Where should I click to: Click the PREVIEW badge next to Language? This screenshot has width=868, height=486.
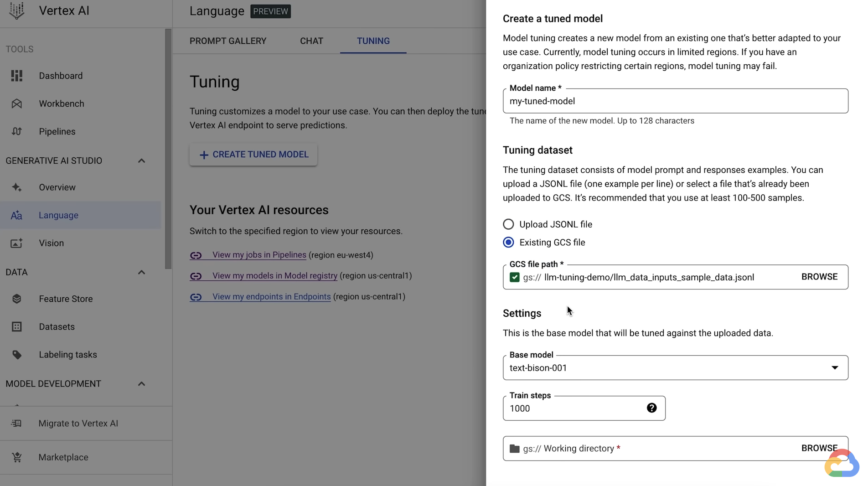(270, 11)
